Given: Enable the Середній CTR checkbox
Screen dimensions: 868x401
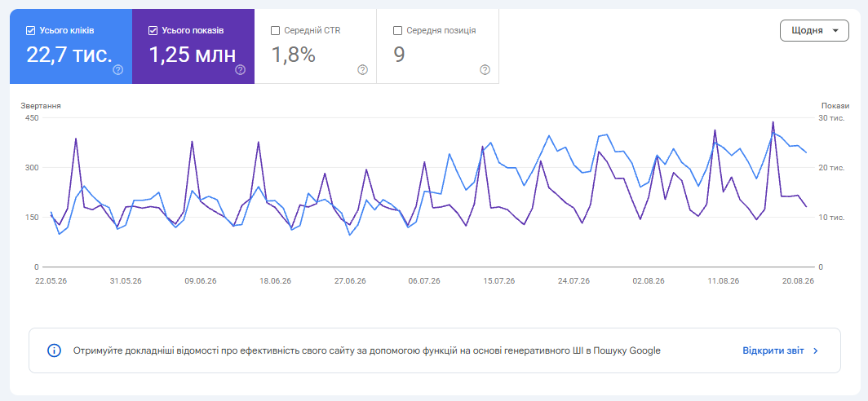Looking at the screenshot, I should pos(275,31).
